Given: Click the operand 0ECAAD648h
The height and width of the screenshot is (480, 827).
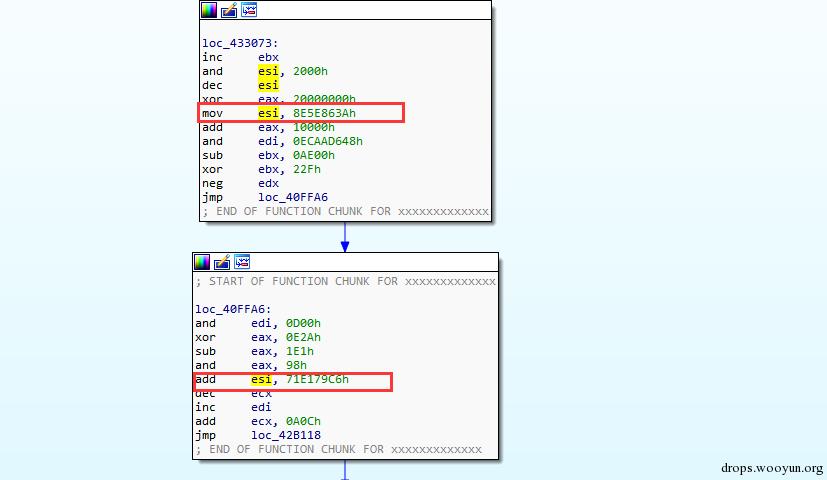Looking at the screenshot, I should [x=328, y=141].
